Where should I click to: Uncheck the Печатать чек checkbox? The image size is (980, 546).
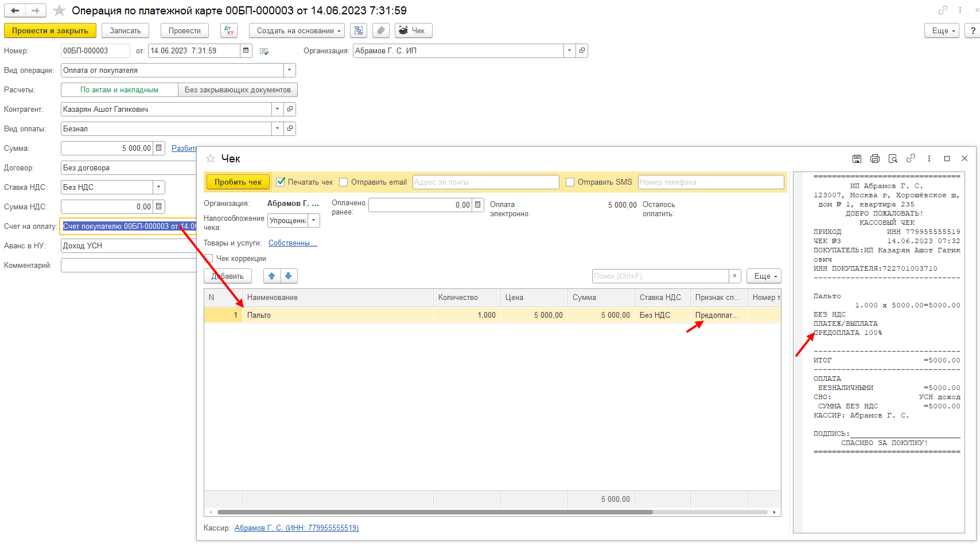[x=281, y=182]
